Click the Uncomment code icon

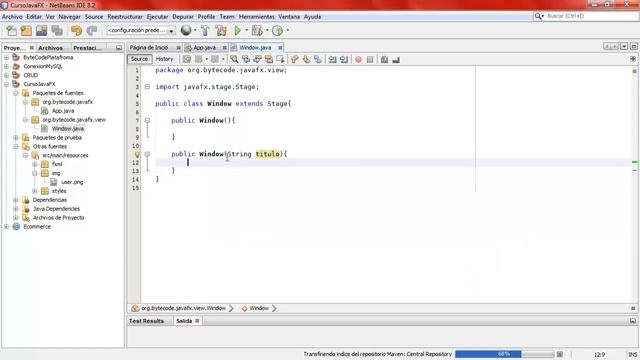[396, 60]
